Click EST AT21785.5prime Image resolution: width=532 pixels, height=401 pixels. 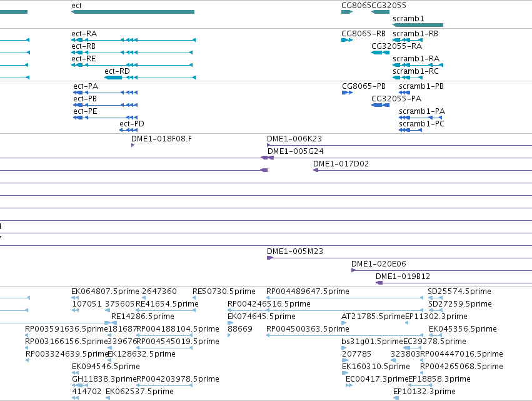tap(373, 317)
